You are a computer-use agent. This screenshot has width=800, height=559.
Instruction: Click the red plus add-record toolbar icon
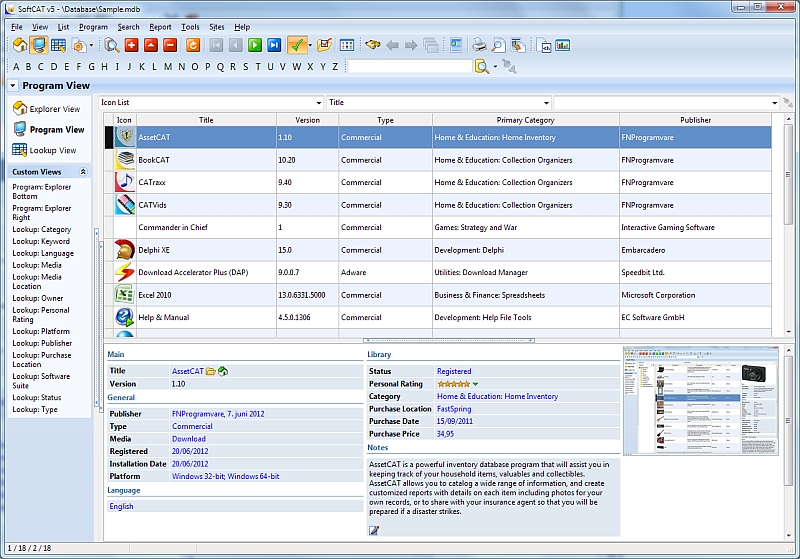coord(131,45)
